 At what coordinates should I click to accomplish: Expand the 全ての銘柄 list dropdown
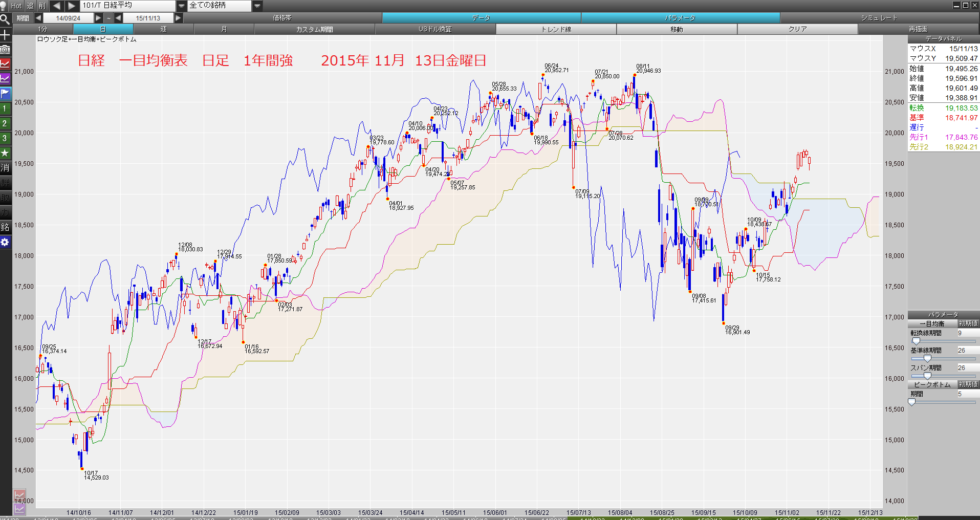(257, 6)
